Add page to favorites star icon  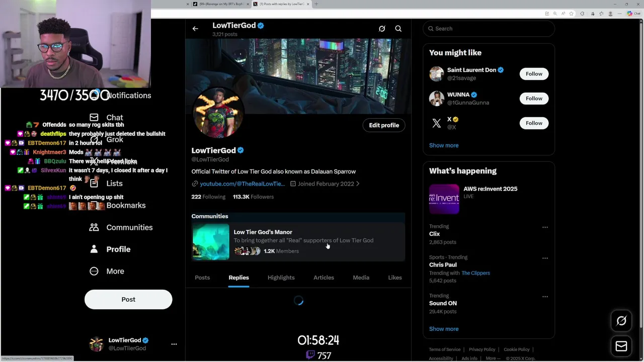(572, 14)
